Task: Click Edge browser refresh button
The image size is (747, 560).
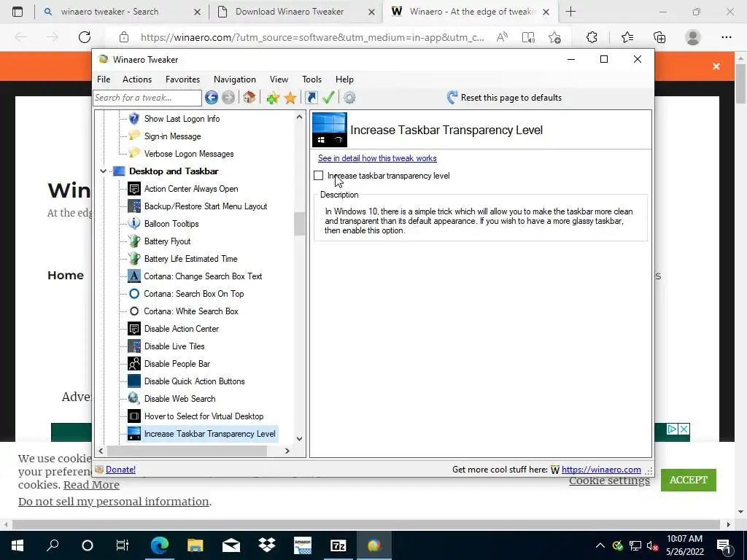Action: 85,37
